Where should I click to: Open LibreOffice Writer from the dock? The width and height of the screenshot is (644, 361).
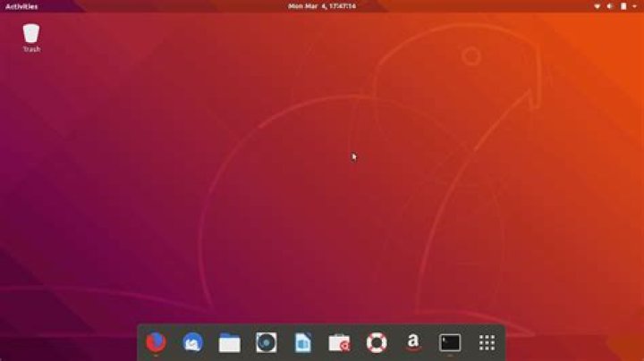pos(302,342)
